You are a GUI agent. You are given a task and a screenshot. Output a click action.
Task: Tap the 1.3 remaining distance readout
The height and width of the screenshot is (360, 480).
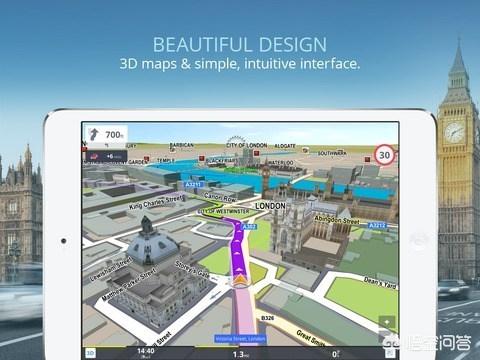(241, 354)
